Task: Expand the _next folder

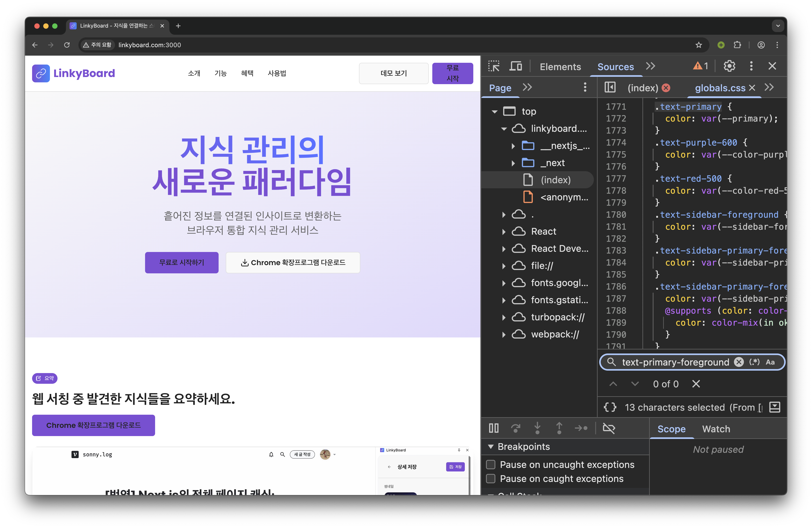Action: coord(513,163)
